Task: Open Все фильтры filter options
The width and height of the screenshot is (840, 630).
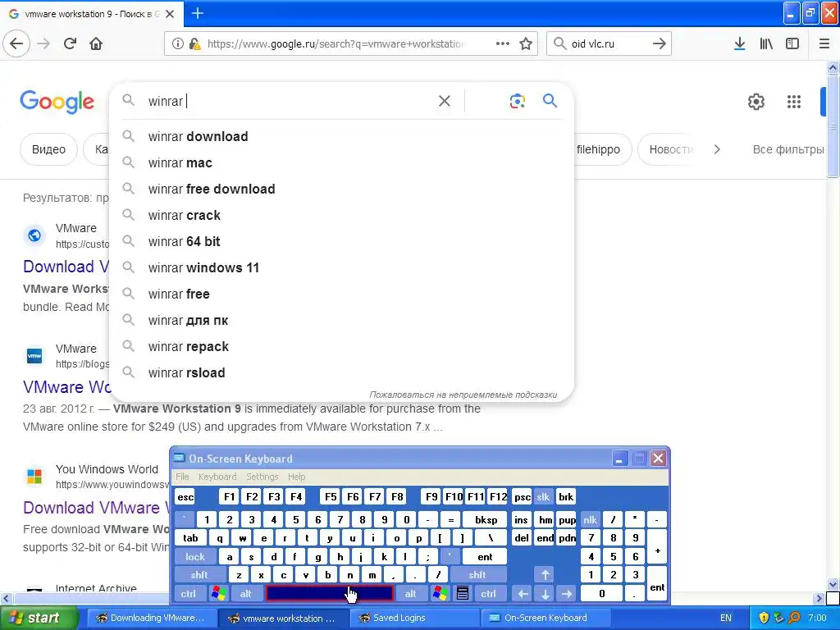Action: coord(788,149)
